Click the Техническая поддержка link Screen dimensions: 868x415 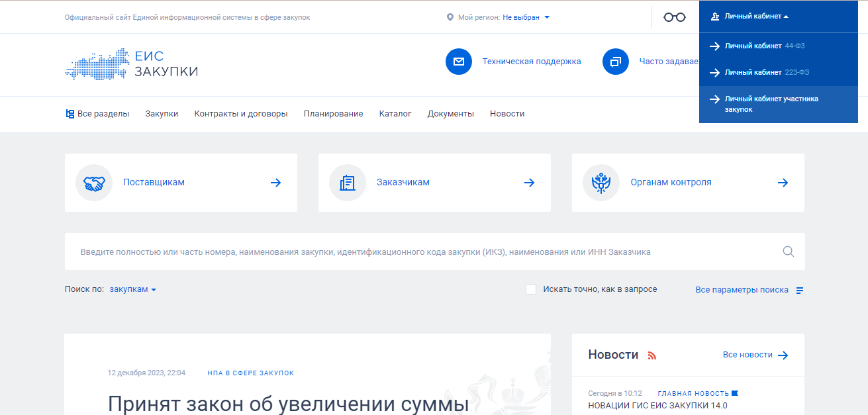click(532, 62)
